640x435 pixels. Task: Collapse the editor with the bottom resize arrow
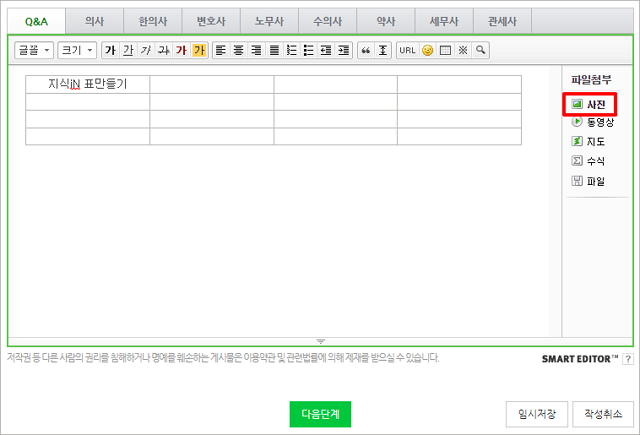tap(320, 342)
